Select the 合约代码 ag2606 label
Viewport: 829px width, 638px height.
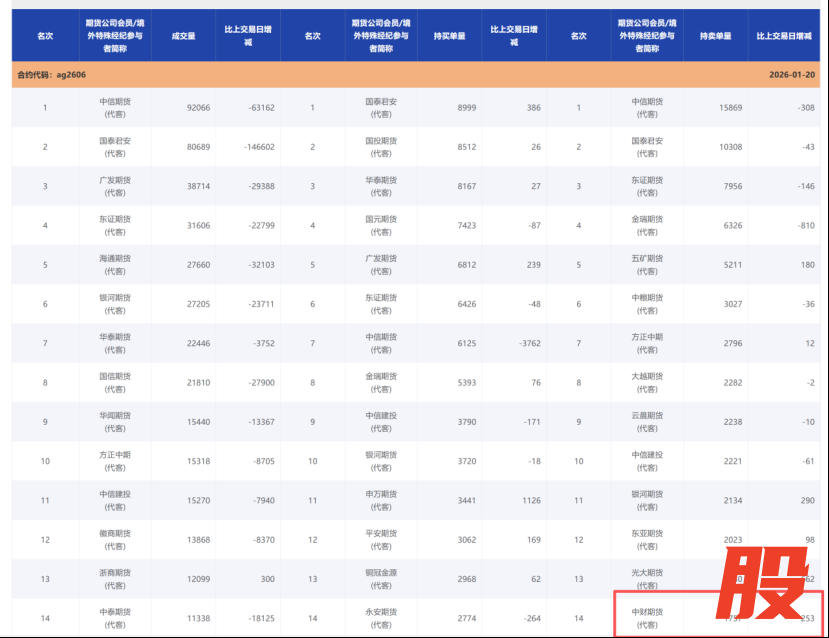click(x=48, y=75)
